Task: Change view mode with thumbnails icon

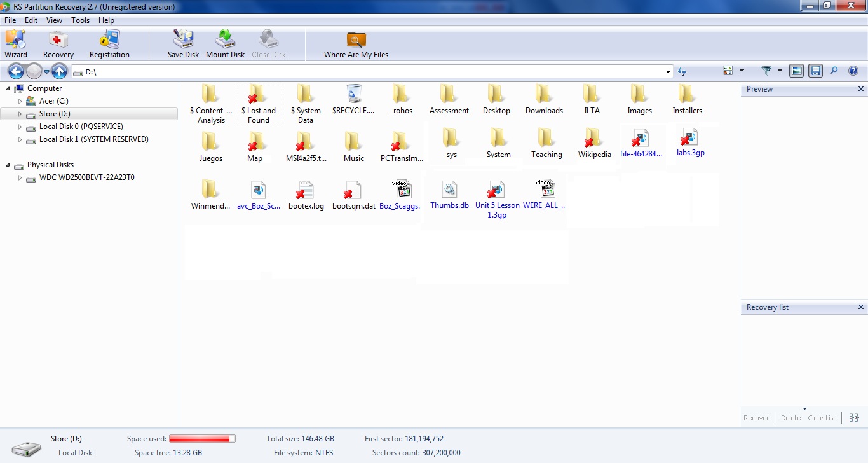Action: (x=728, y=71)
